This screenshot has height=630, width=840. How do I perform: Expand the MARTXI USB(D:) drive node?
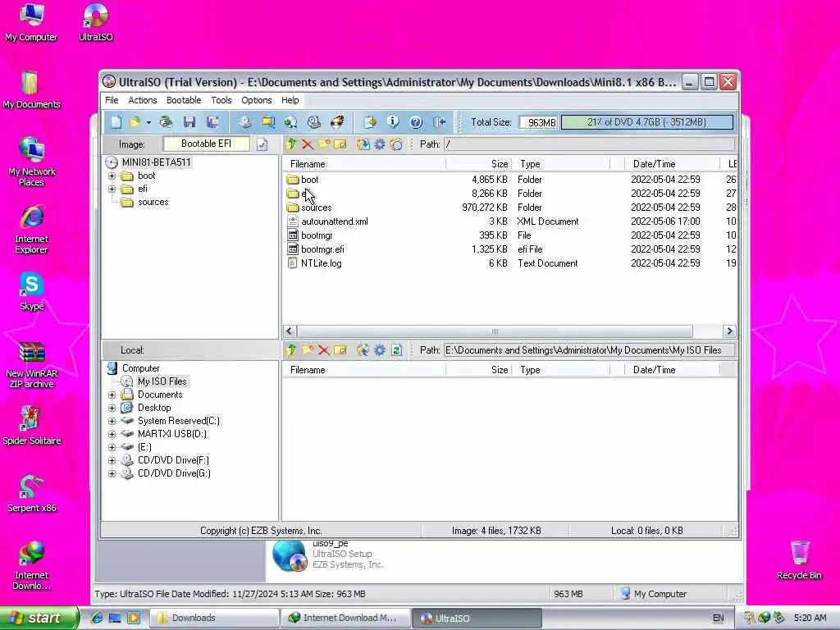[112, 434]
